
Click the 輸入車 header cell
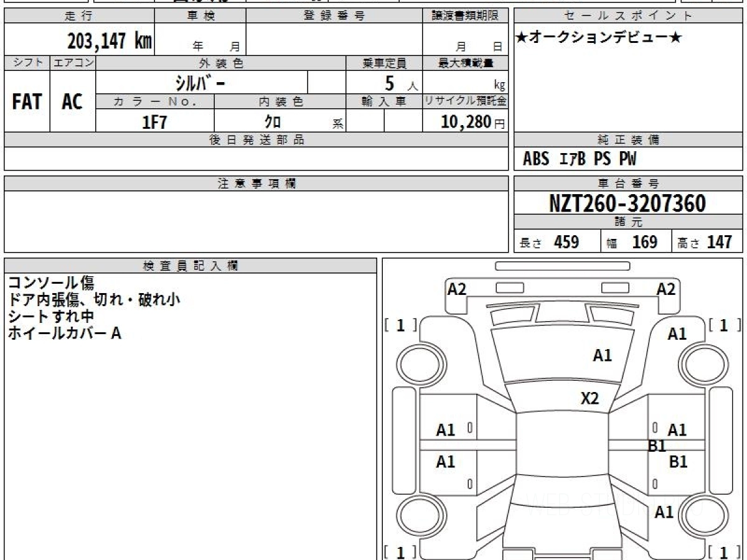click(384, 101)
